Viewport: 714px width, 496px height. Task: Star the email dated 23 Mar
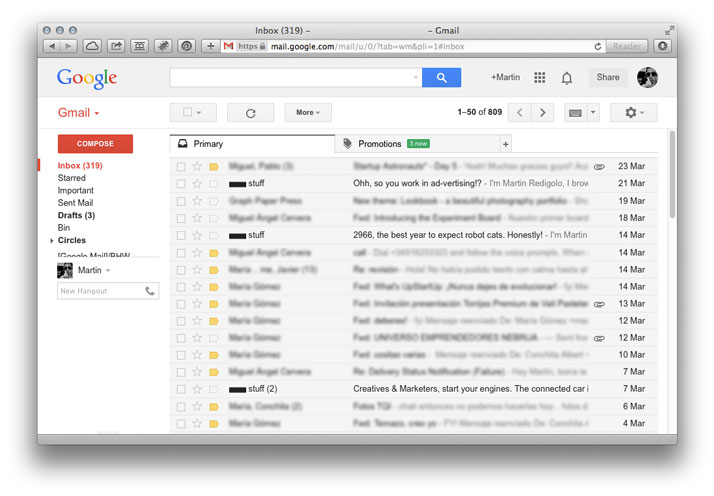coord(197,166)
